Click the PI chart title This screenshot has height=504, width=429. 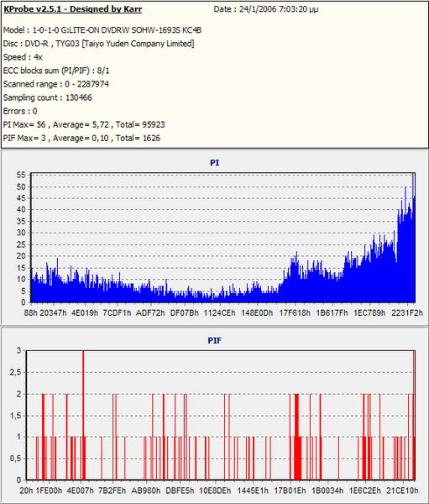click(214, 163)
